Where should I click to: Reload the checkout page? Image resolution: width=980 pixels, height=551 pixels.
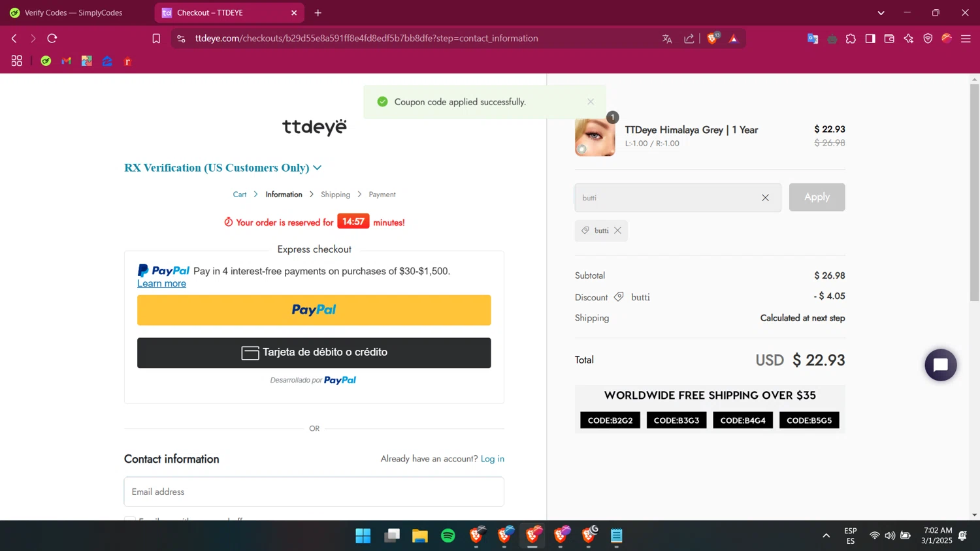tap(52, 39)
